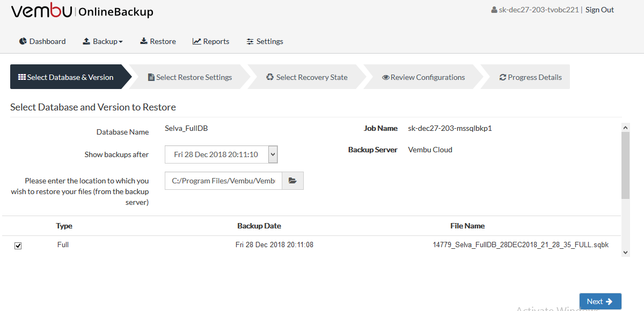Image resolution: width=644 pixels, height=311 pixels.
Task: Click job name value sk-dec27-203-mssqlbkp1
Action: (450, 128)
